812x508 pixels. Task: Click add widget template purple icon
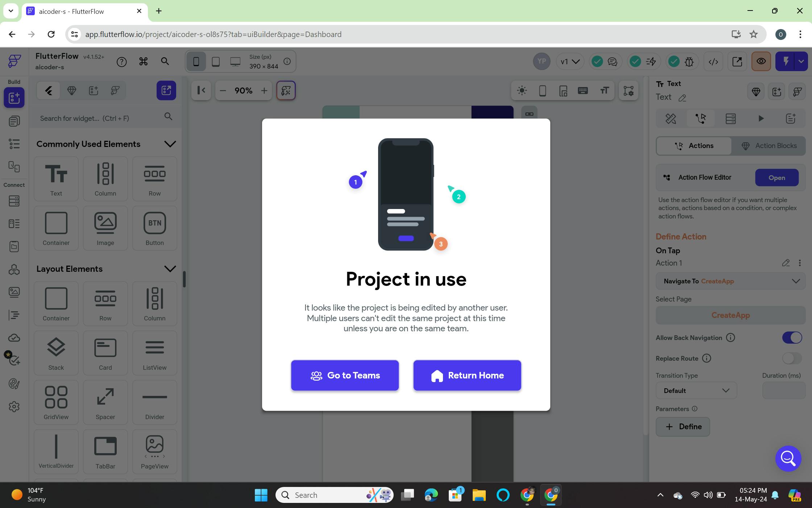[x=166, y=90]
